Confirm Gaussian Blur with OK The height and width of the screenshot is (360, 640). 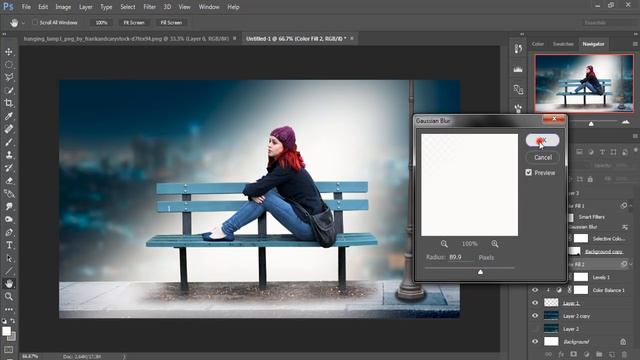542,140
